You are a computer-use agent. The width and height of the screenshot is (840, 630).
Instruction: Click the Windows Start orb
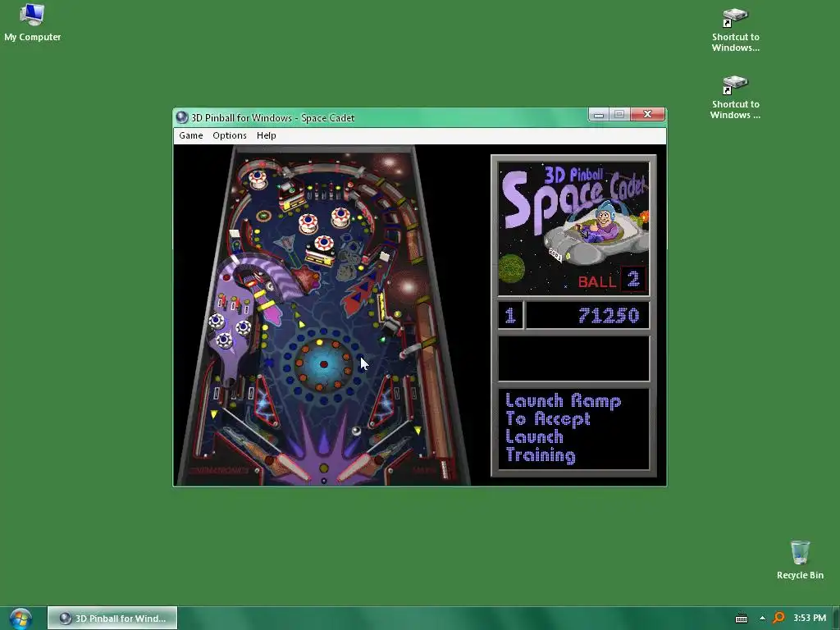21,619
